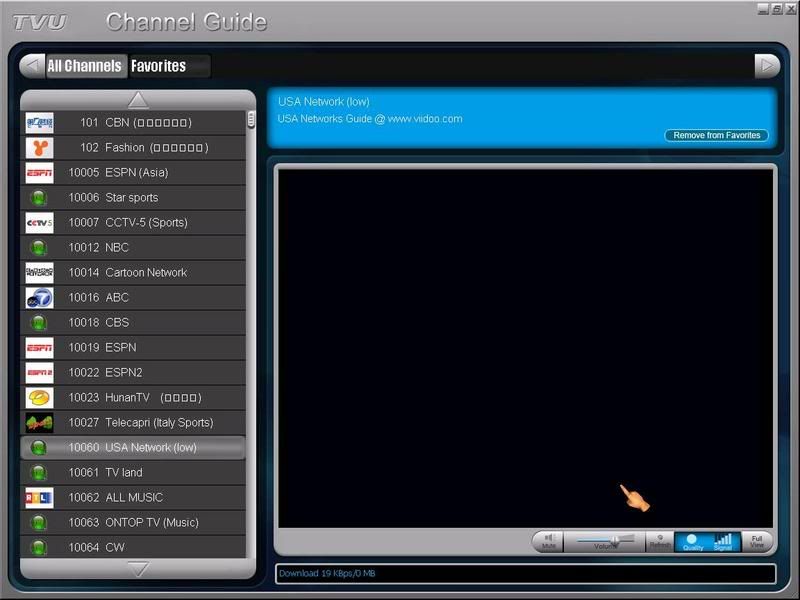Click the black video playback area
Screen dimensions: 800x600
tap(526, 348)
